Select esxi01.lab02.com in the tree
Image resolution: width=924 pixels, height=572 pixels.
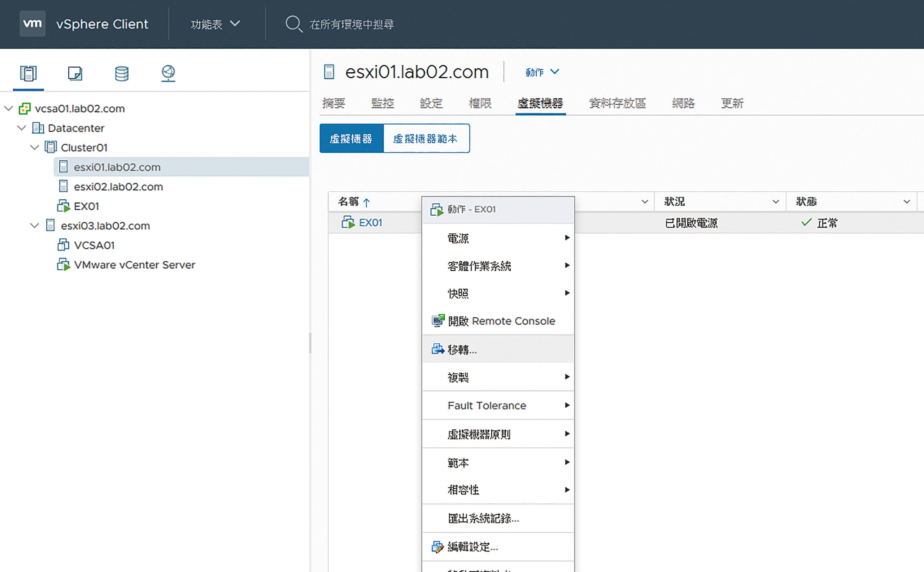pos(182,167)
